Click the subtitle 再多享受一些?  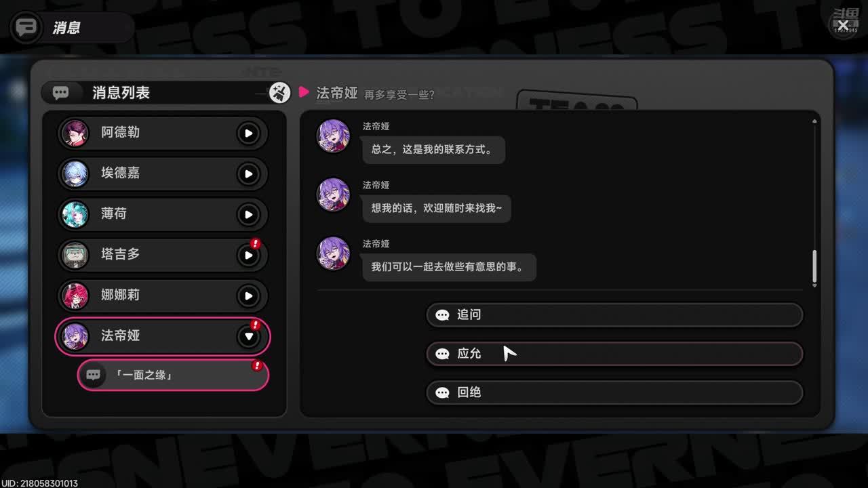click(399, 95)
